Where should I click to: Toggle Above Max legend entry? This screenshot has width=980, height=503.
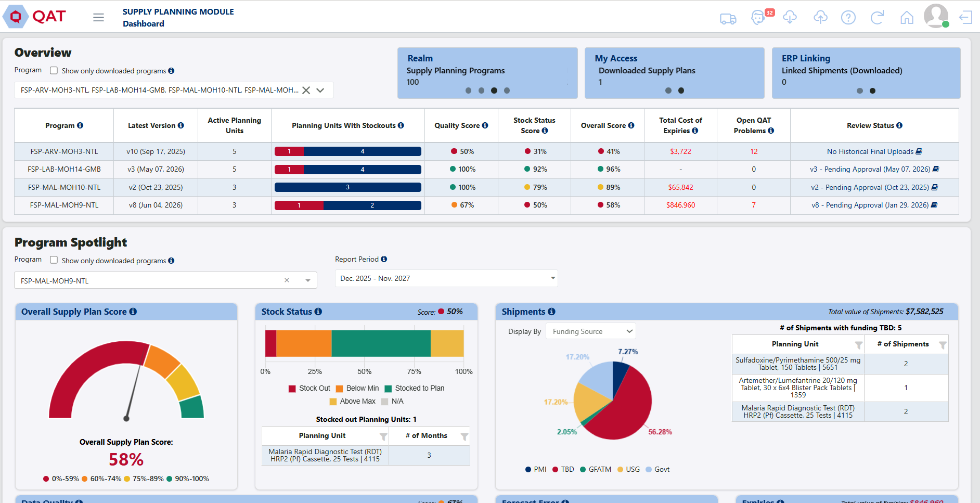(353, 402)
